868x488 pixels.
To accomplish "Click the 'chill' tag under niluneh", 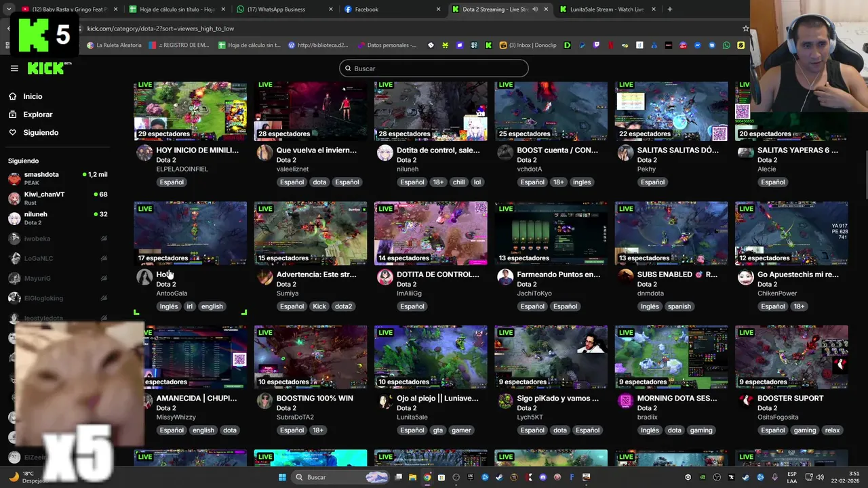I will [458, 182].
